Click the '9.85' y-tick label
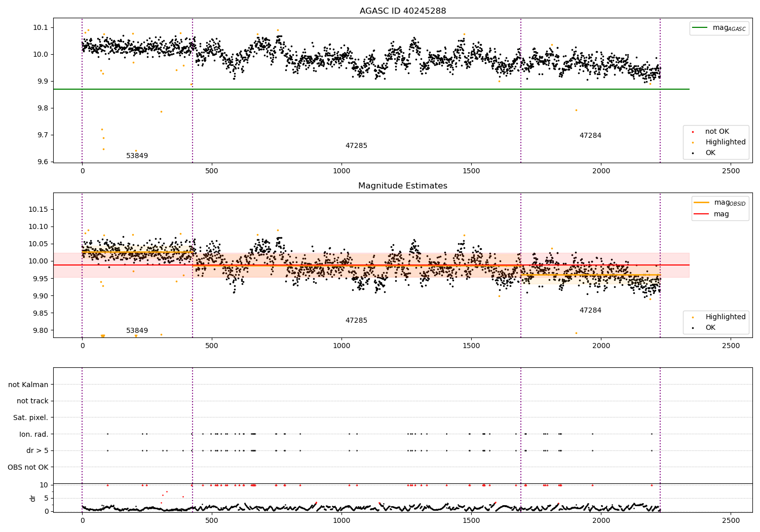760x532 pixels. (x=41, y=313)
